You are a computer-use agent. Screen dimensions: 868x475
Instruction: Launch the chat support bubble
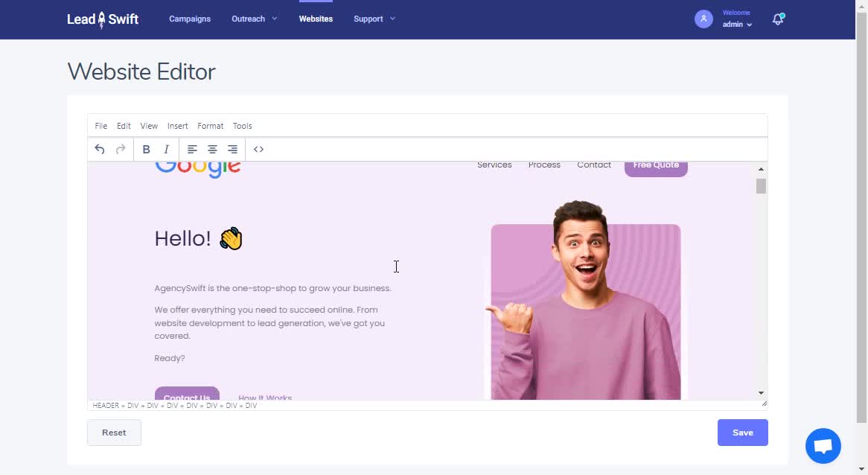click(x=823, y=445)
